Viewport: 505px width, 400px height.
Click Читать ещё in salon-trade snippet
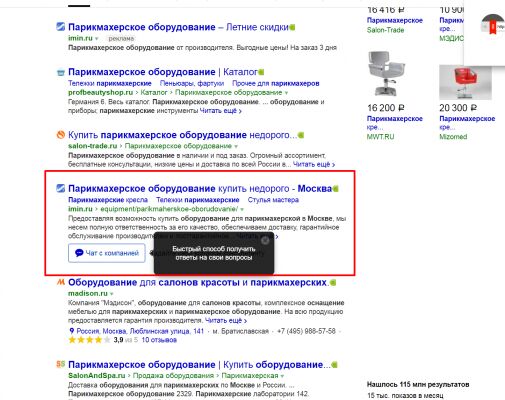(x=314, y=164)
